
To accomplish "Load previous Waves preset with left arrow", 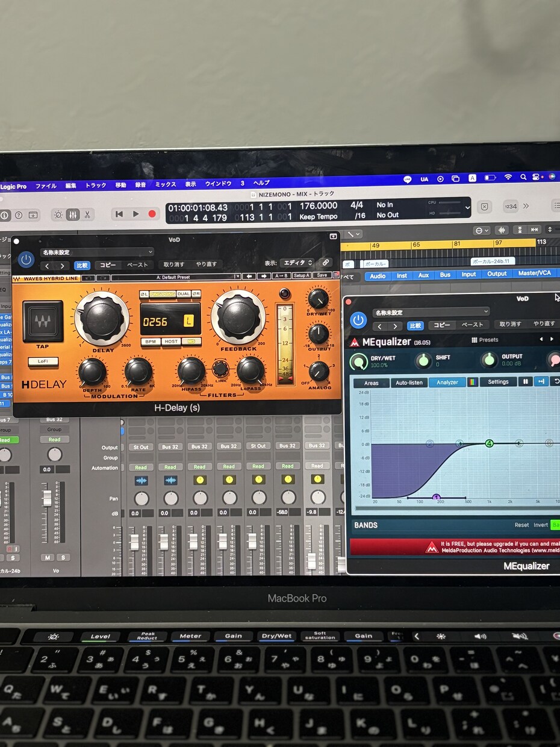I will click(249, 277).
